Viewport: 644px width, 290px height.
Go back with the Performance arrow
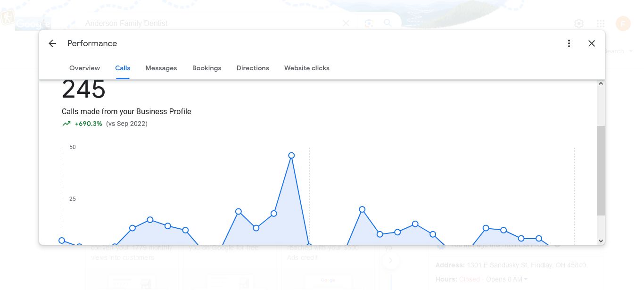[x=52, y=43]
